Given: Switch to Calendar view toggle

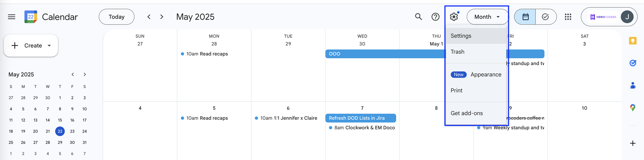Looking at the screenshot, I should [x=525, y=17].
